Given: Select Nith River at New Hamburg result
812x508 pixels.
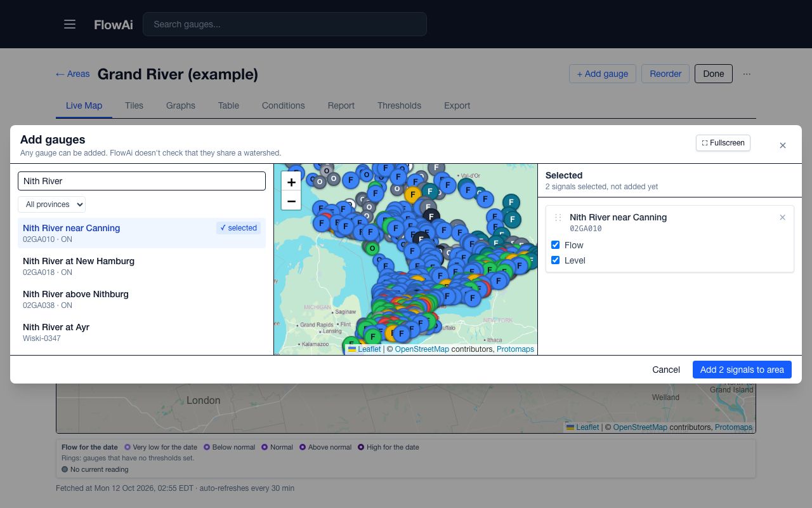Looking at the screenshot, I should [141, 266].
